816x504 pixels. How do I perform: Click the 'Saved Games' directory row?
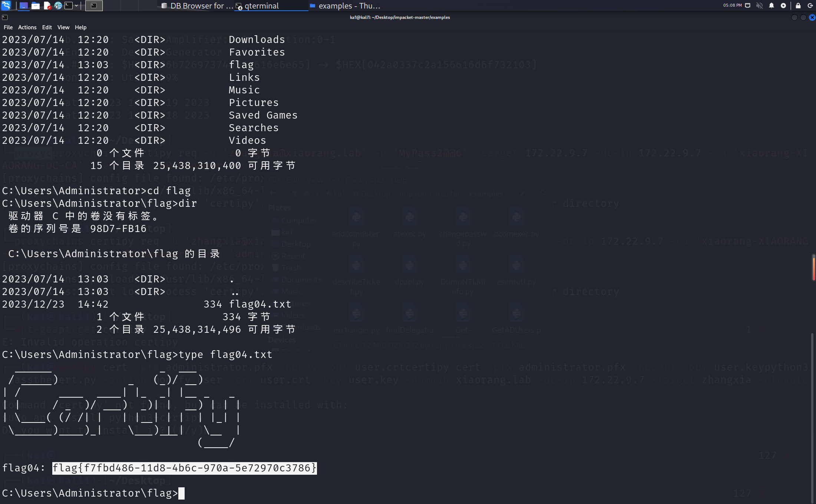[150, 115]
